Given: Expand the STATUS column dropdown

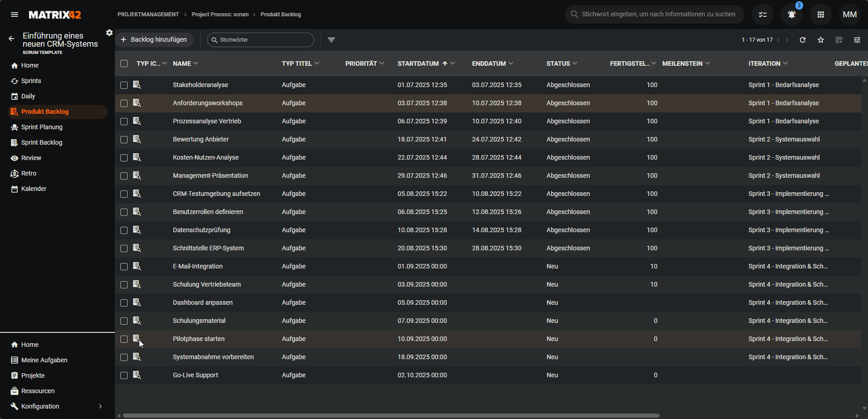Looking at the screenshot, I should click(x=575, y=63).
